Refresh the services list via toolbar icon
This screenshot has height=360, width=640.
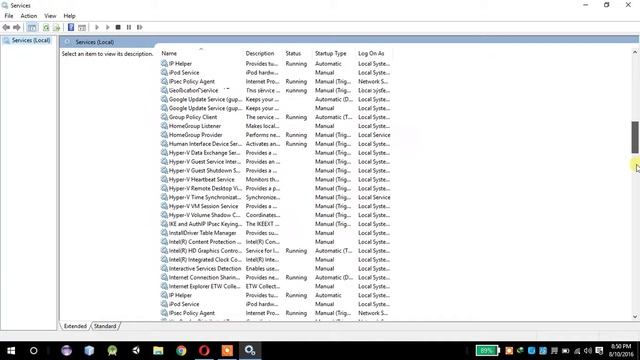coord(46,27)
